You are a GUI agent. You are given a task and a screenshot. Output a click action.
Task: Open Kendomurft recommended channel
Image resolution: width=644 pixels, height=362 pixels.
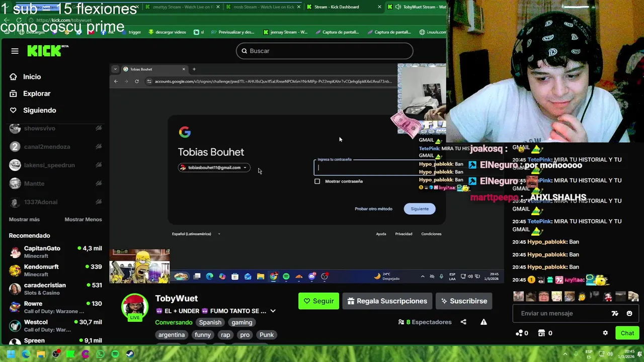point(55,270)
